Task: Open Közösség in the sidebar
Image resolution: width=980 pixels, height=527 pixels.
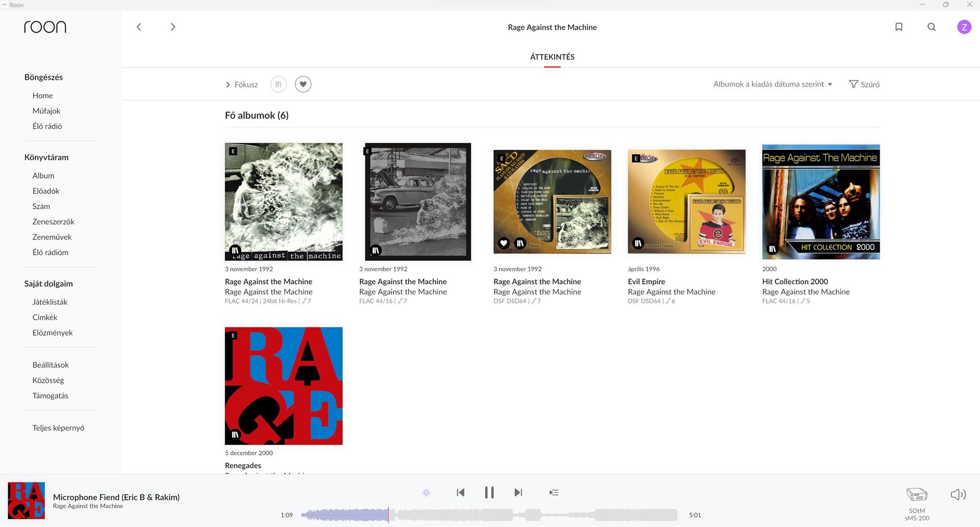Action: click(x=48, y=380)
